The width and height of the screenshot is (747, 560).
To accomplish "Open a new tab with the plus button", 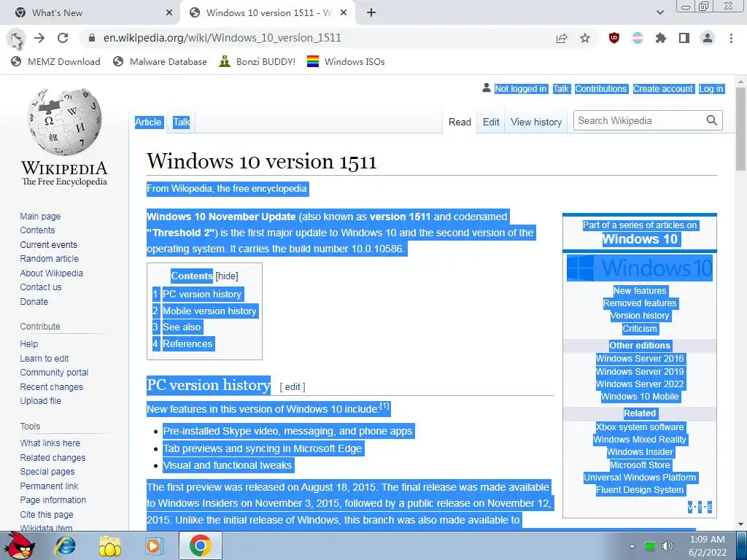I will tap(371, 13).
